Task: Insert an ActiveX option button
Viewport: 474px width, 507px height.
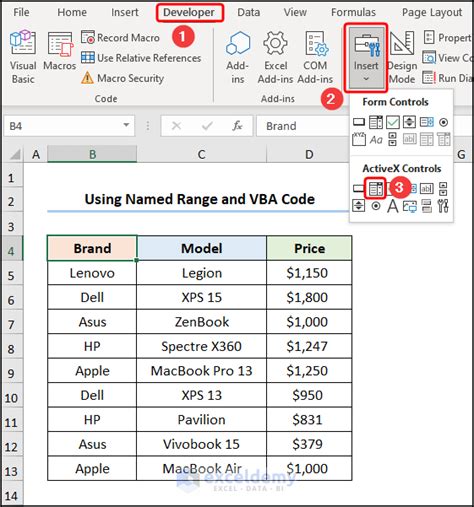Action: tap(376, 206)
